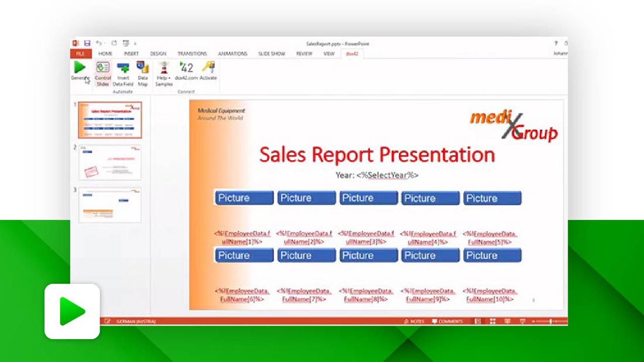Click the Year SelectYear subtitle text

[376, 175]
